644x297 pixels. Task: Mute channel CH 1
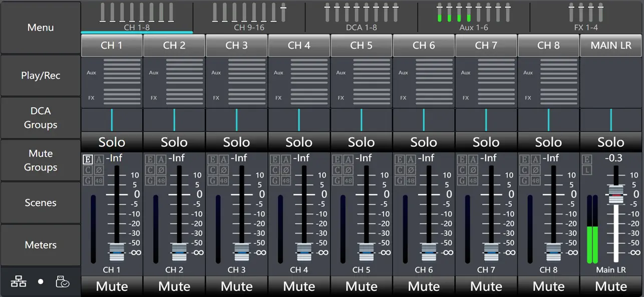112,286
